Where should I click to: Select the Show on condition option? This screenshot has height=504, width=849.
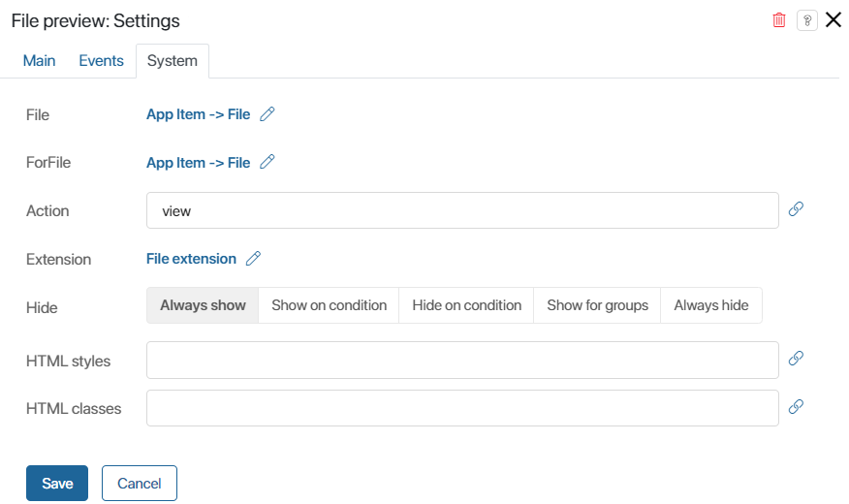coord(329,305)
